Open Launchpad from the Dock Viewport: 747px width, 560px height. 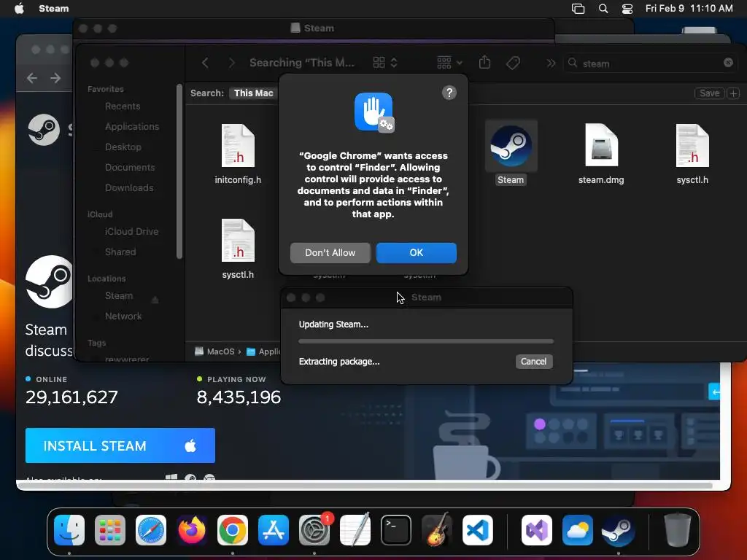tap(110, 530)
